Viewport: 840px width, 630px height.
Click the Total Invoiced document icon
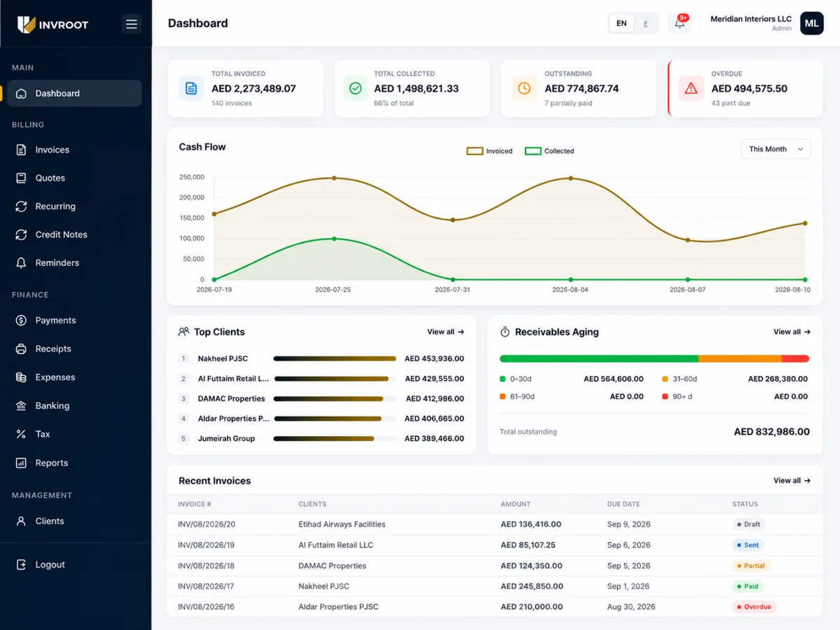pyautogui.click(x=191, y=88)
